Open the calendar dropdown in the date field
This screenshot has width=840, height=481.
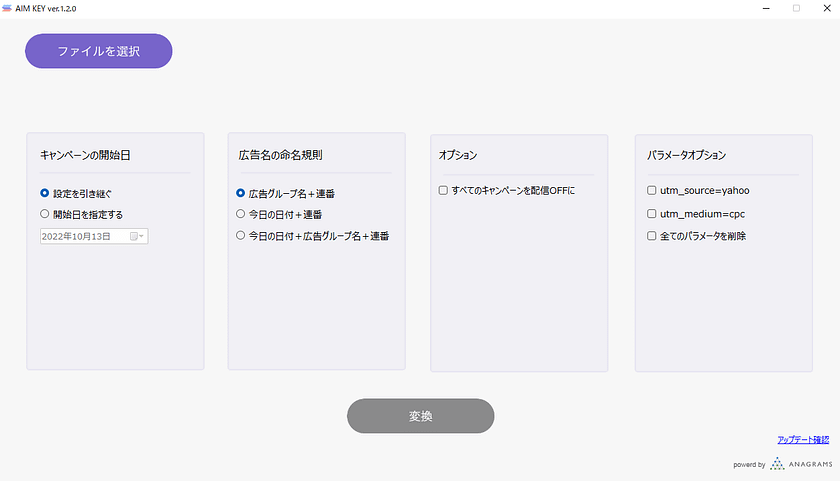[137, 237]
